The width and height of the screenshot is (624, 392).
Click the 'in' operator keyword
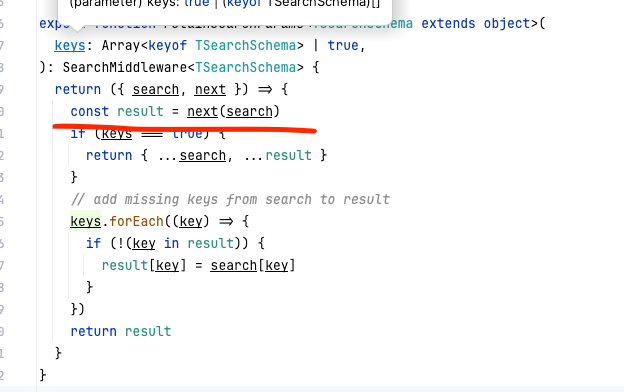(172, 244)
